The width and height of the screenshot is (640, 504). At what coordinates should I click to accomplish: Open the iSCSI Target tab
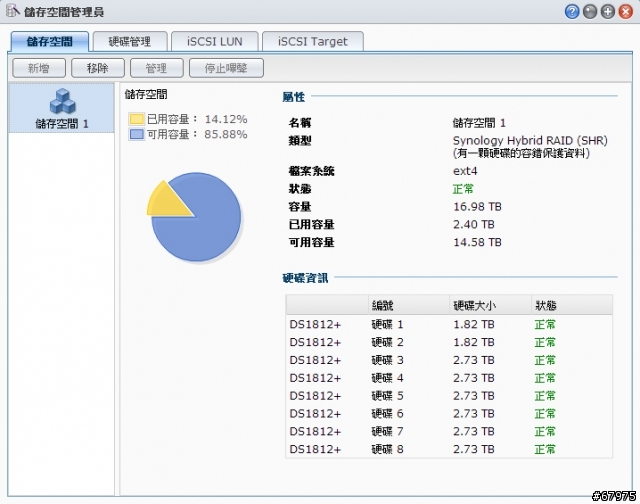point(313,42)
